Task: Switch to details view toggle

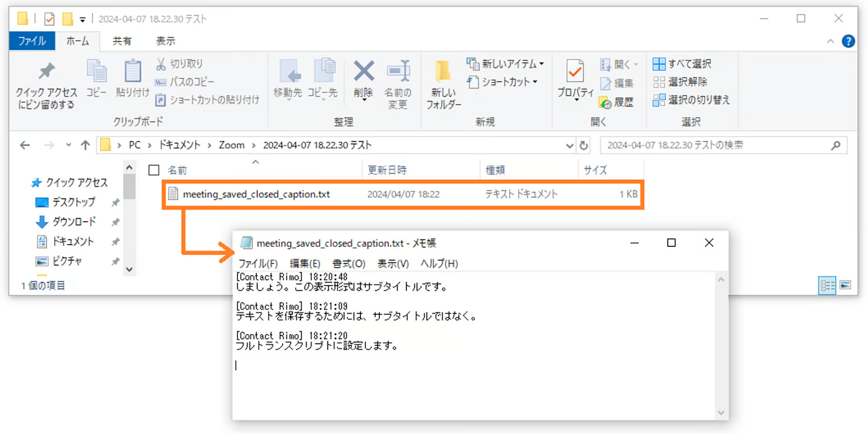Action: point(827,285)
